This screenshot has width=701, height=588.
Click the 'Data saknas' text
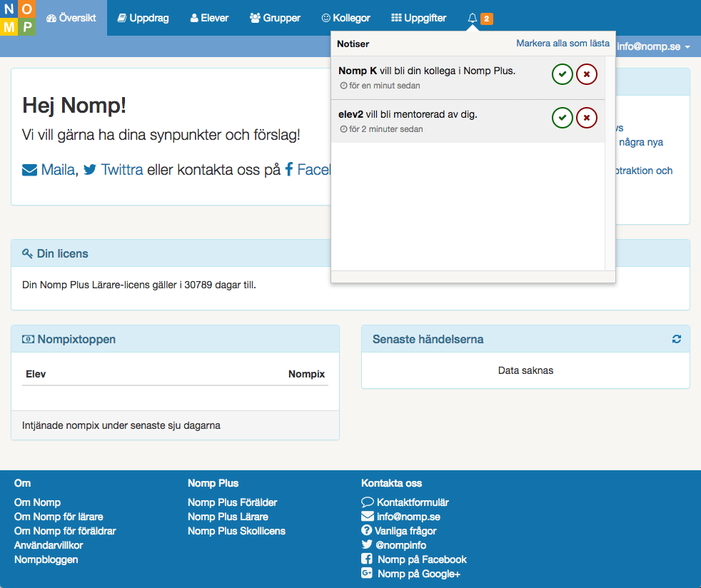click(x=525, y=370)
